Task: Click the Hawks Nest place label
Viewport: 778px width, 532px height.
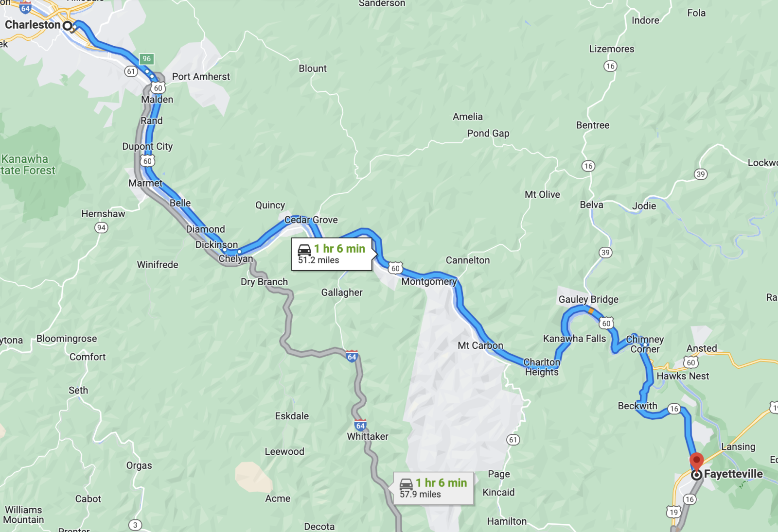Action: [x=683, y=376]
